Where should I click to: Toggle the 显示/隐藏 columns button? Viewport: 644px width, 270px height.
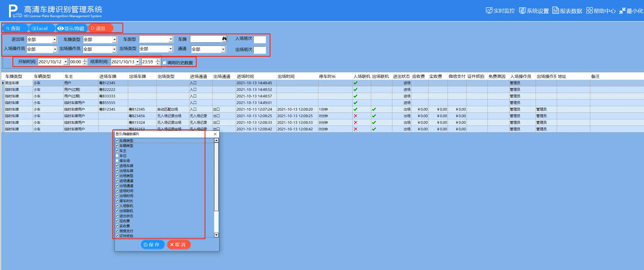tap(71, 28)
